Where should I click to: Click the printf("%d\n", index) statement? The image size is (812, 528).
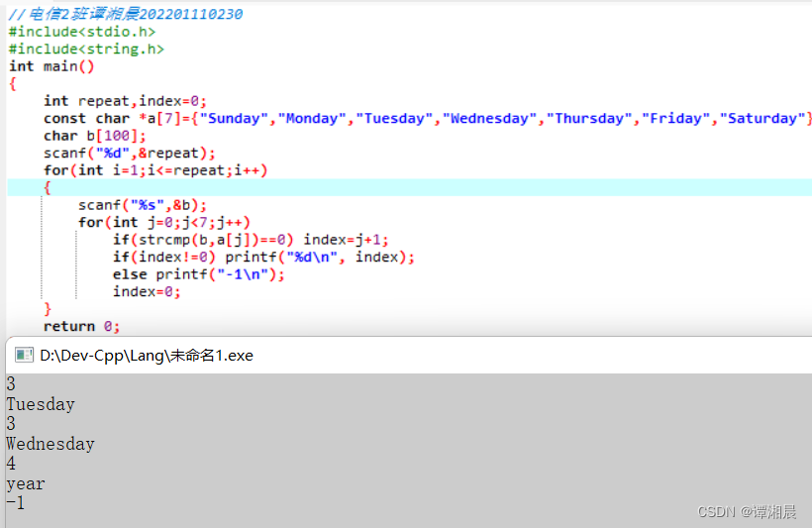[x=320, y=257]
